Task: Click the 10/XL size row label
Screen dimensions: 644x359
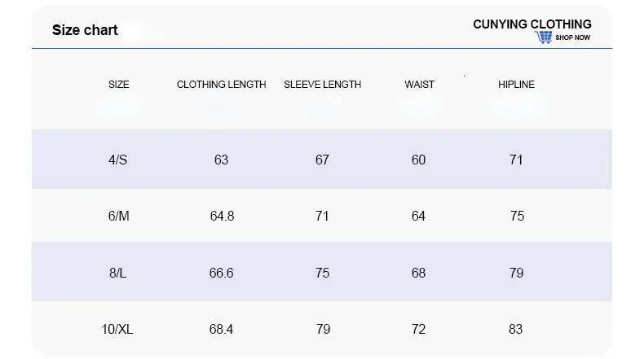Action: pyautogui.click(x=117, y=329)
